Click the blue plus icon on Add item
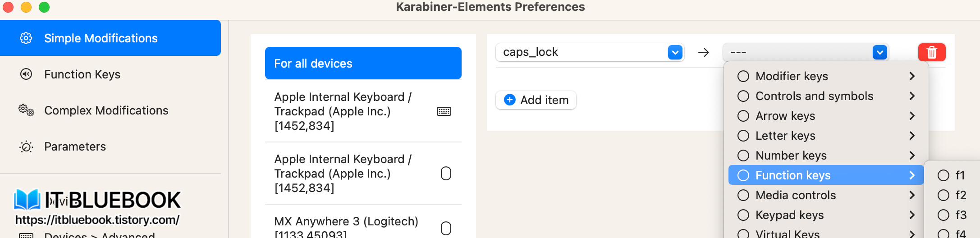Viewport: 980px width, 238px height. [510, 100]
